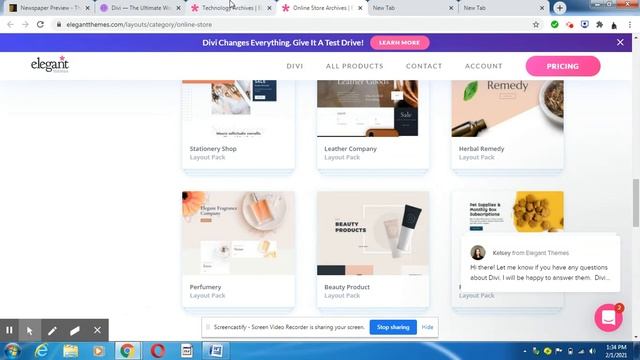Click the green checkmark extension icon
The width and height of the screenshot is (640, 360).
[554, 25]
